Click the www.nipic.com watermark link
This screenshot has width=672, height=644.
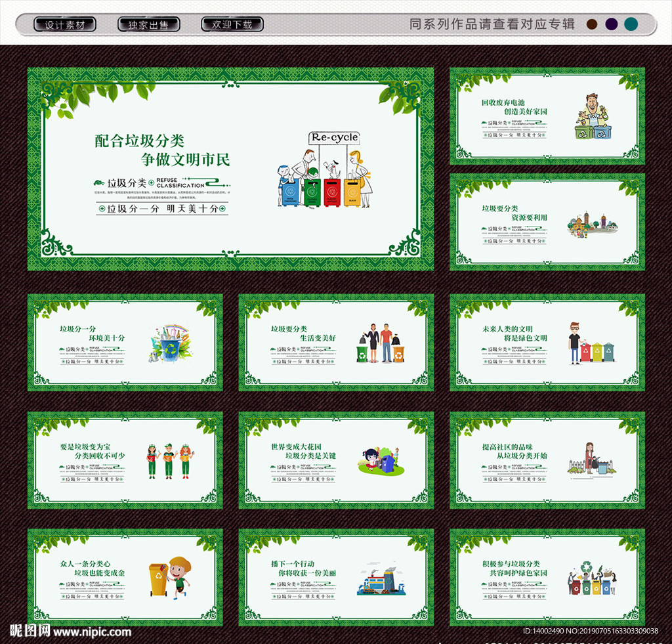[92, 632]
